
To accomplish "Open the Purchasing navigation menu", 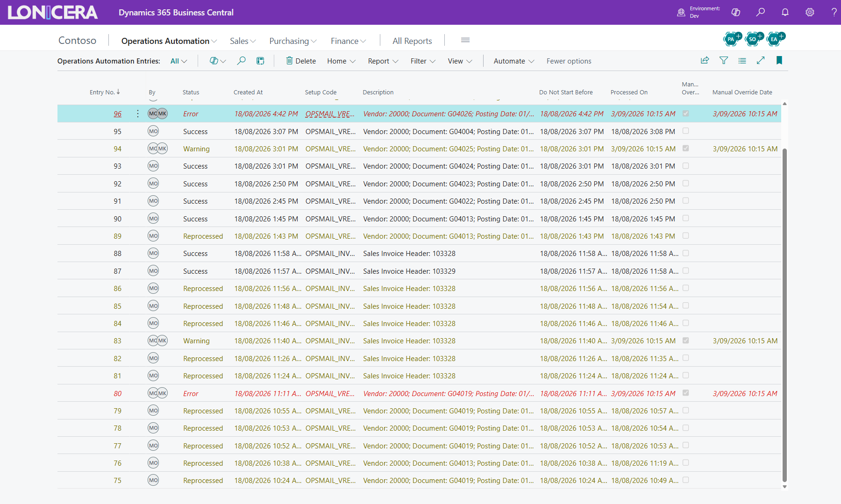I will 293,41.
